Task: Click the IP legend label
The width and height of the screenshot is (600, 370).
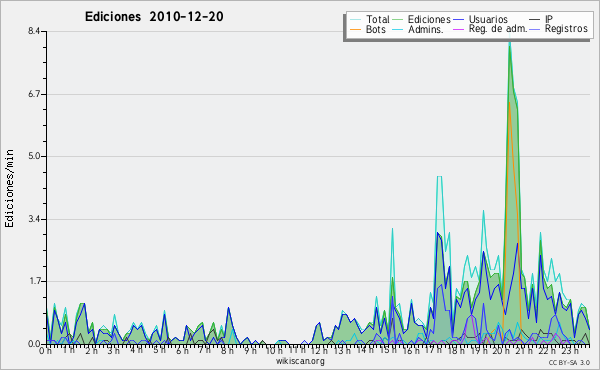Action: (x=549, y=19)
